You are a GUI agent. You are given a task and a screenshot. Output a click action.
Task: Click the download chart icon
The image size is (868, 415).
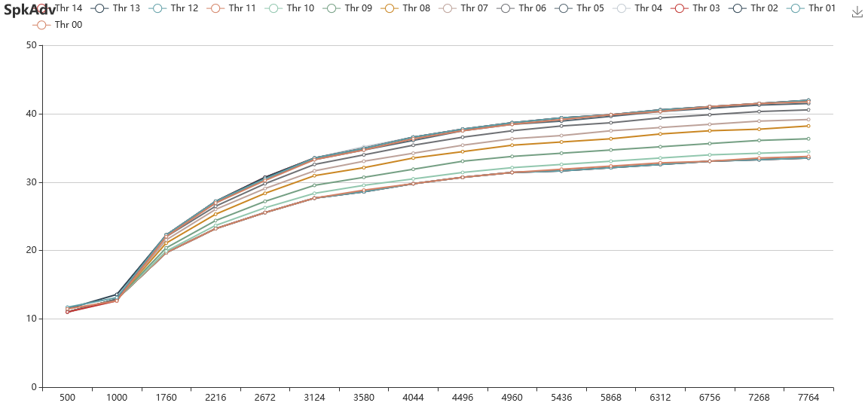tap(857, 13)
